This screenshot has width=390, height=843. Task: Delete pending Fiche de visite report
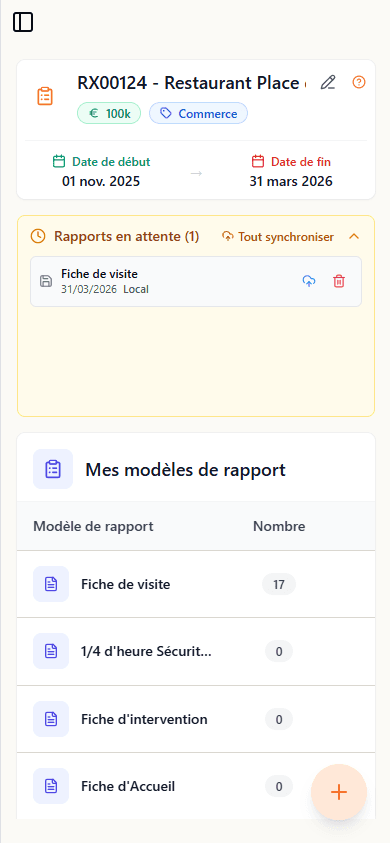coord(339,281)
